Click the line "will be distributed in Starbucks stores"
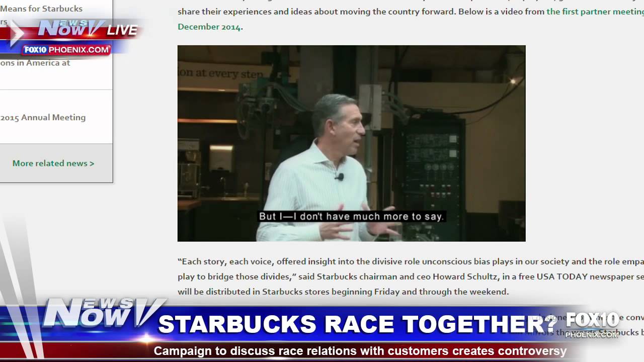This screenshot has width=644, height=362. [x=343, y=292]
